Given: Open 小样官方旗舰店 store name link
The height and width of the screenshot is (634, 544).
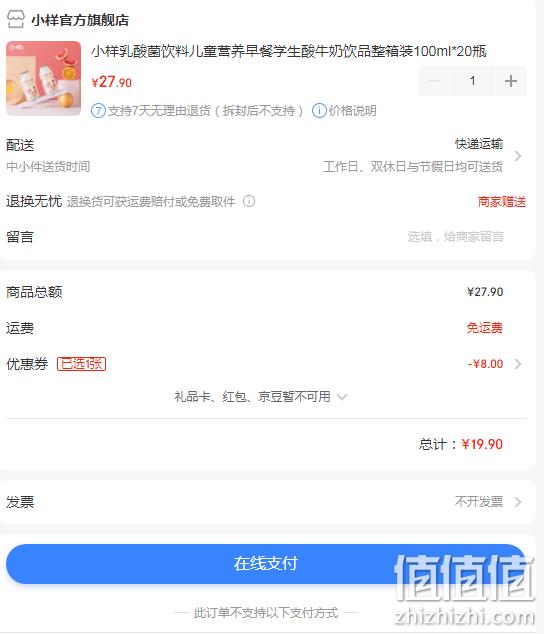Looking at the screenshot, I should coord(80,20).
